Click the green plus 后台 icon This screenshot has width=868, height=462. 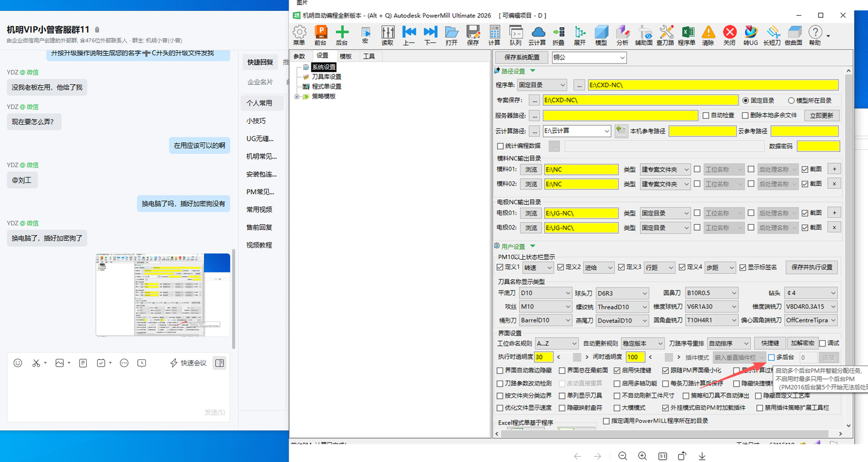click(342, 35)
